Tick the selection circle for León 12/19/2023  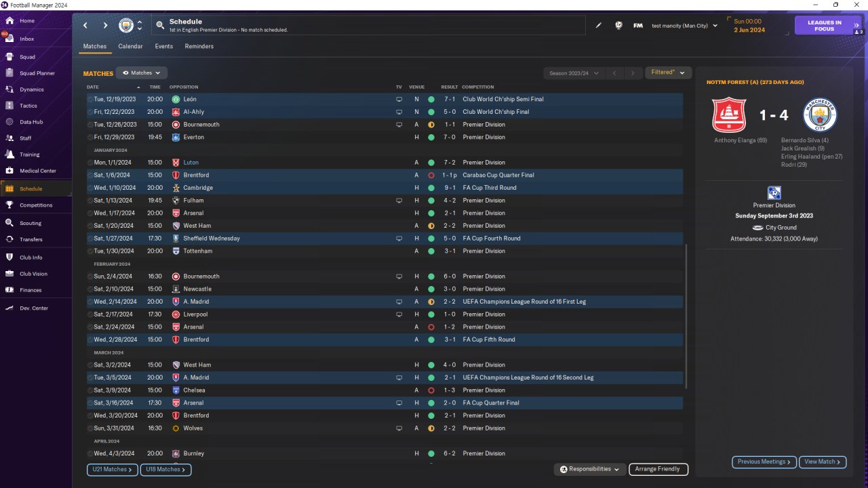click(x=90, y=99)
